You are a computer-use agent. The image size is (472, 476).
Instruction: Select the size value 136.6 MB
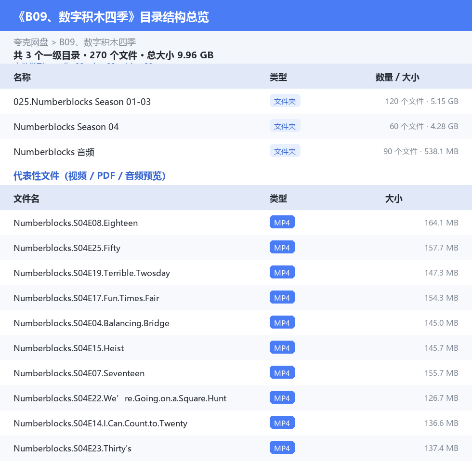click(x=441, y=423)
